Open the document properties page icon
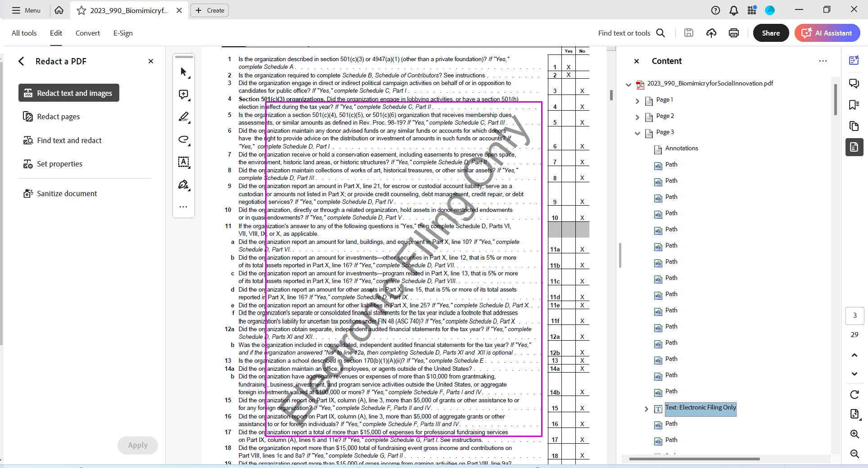 pyautogui.click(x=854, y=414)
